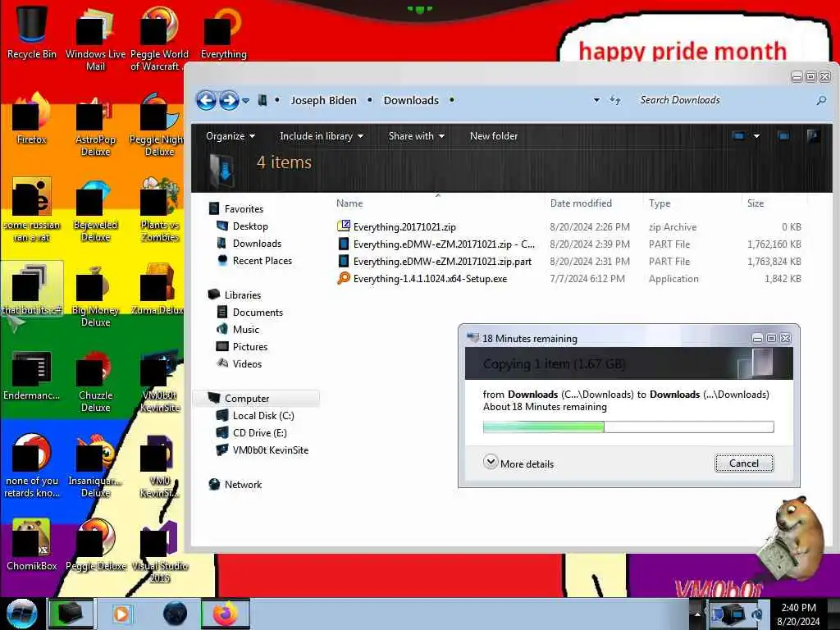The image size is (840, 630).
Task: Select Everything desktop shortcut
Action: (x=223, y=32)
